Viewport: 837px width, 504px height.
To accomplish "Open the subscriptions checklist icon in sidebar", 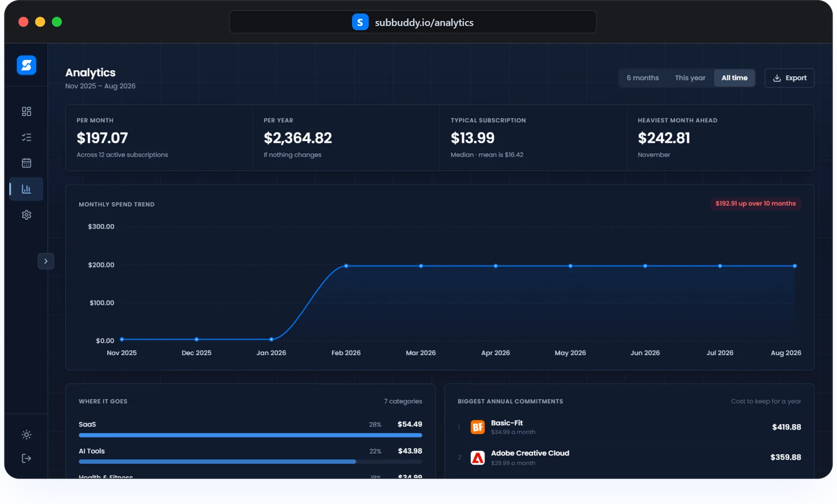I will (26, 137).
